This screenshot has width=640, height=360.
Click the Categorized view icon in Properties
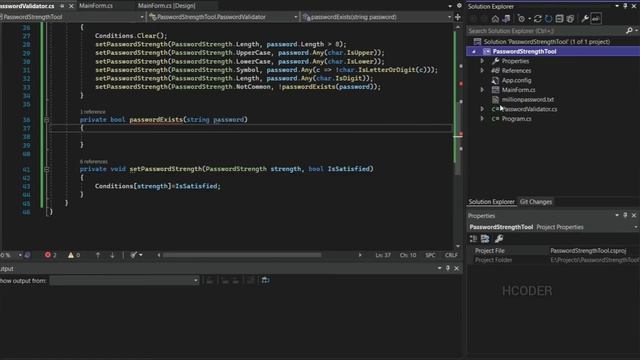pos(473,239)
